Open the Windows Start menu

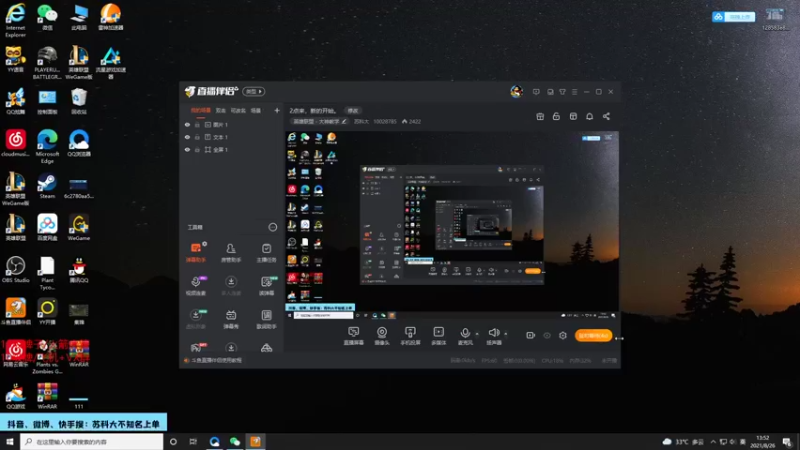pyautogui.click(x=10, y=442)
